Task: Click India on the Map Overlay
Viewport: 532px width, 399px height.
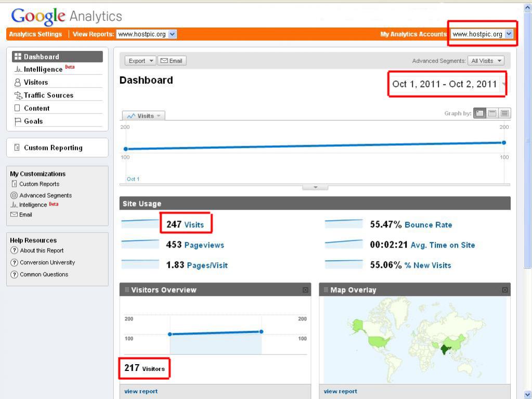Action: click(x=445, y=349)
